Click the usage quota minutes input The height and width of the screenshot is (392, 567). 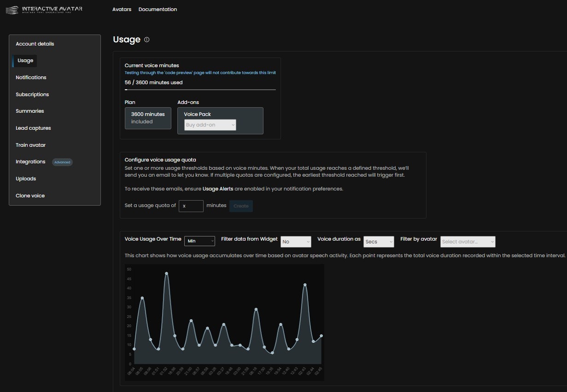191,206
